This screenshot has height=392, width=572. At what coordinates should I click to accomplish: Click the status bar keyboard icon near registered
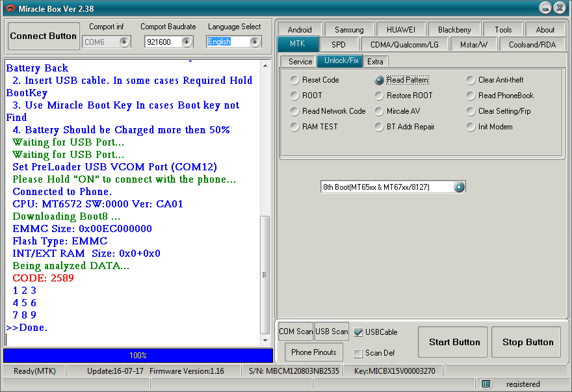pyautogui.click(x=486, y=384)
